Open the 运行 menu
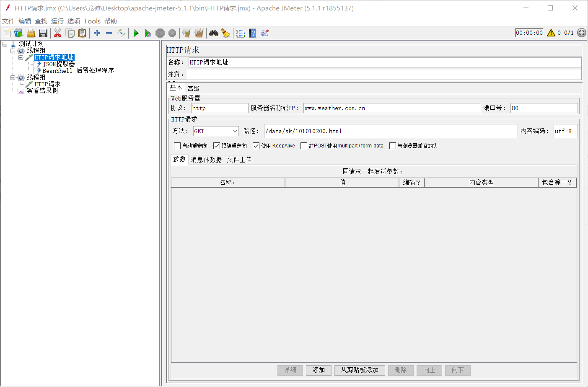The width and height of the screenshot is (588, 387). (57, 21)
